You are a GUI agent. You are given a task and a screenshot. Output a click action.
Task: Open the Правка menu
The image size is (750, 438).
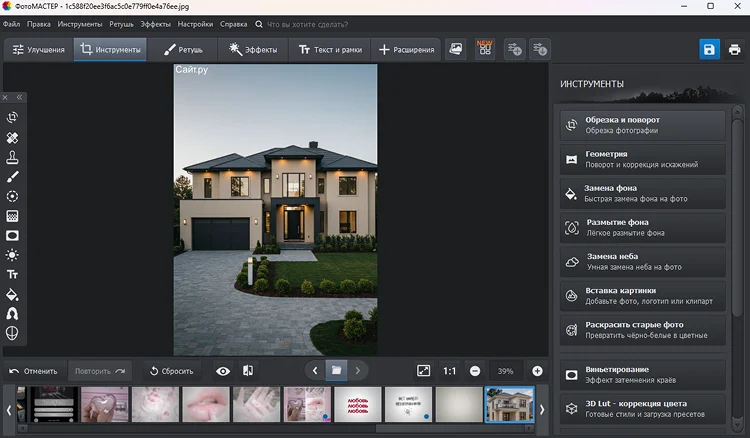(x=39, y=24)
